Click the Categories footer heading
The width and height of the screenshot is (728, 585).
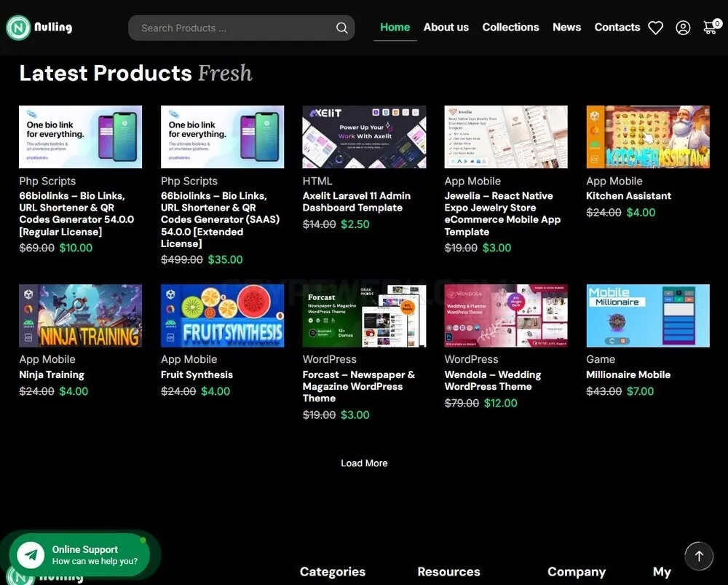pos(333,572)
